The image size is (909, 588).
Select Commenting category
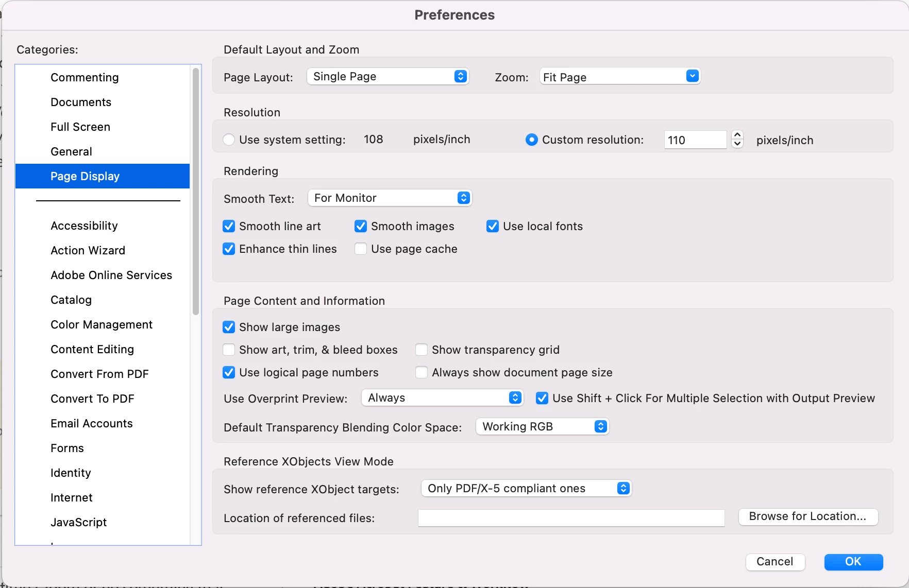click(x=103, y=77)
